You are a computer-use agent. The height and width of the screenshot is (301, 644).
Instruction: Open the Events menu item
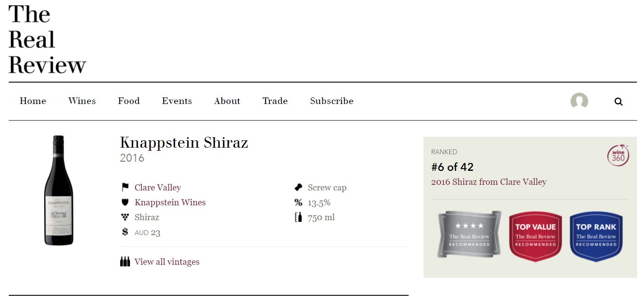[x=177, y=101]
